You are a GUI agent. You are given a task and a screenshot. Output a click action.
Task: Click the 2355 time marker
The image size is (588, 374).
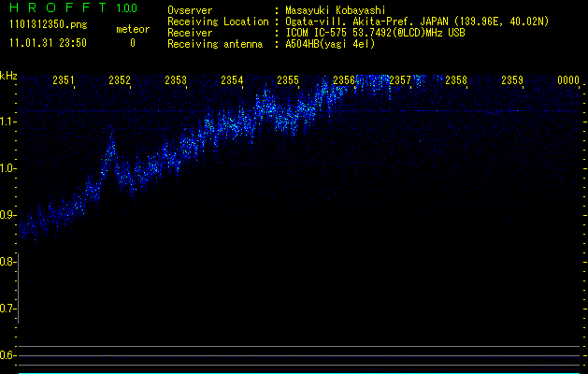(x=288, y=79)
